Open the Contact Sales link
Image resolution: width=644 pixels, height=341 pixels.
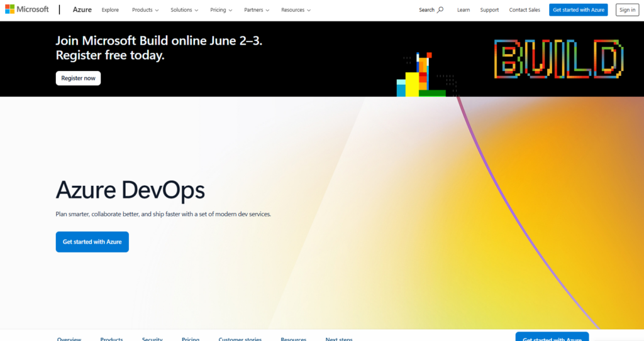click(525, 10)
